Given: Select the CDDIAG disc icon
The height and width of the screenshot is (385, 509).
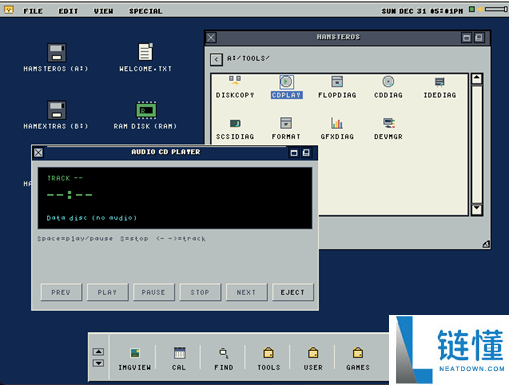Looking at the screenshot, I should point(388,81).
